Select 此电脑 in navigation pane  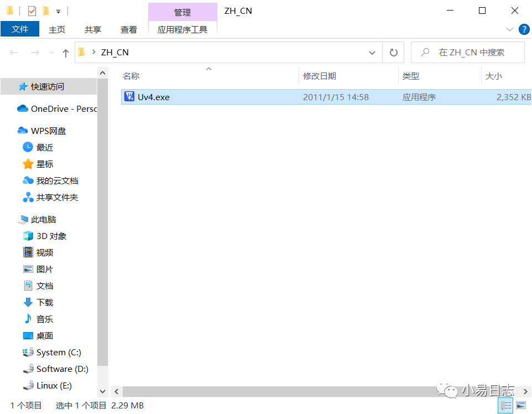pyautogui.click(x=36, y=220)
